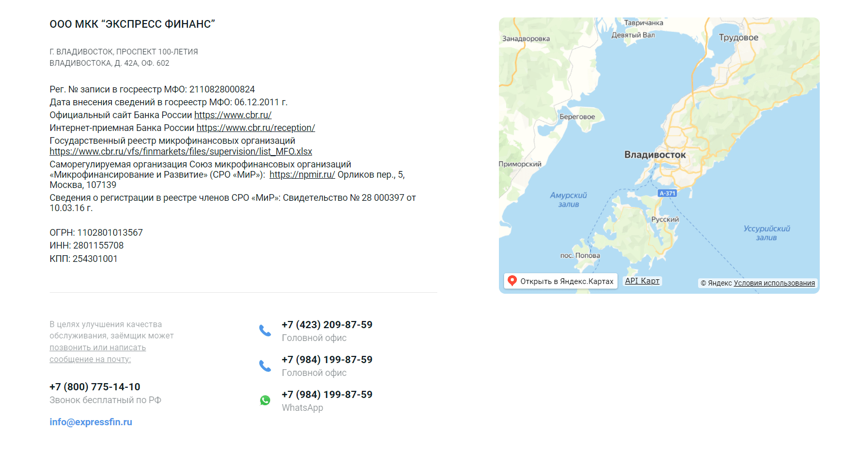This screenshot has height=455, width=868.
Task: Click the 'позвонить или написать' link
Action: pos(98,348)
